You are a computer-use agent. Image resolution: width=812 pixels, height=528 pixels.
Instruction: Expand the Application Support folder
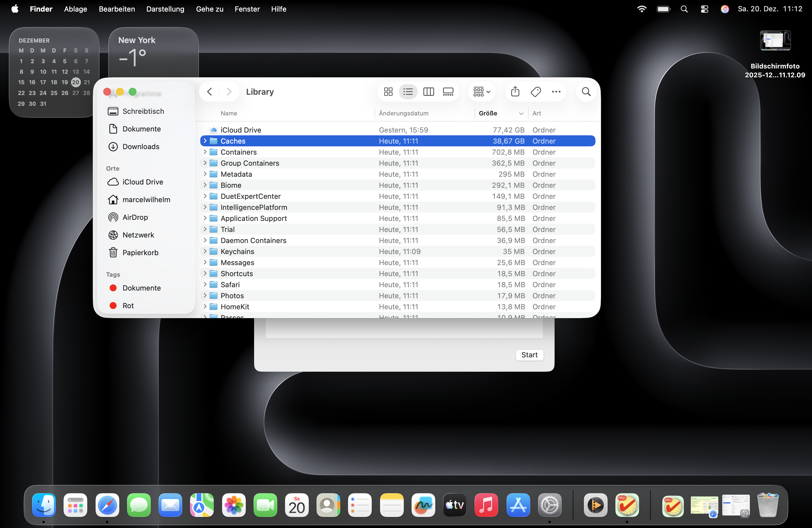point(205,218)
